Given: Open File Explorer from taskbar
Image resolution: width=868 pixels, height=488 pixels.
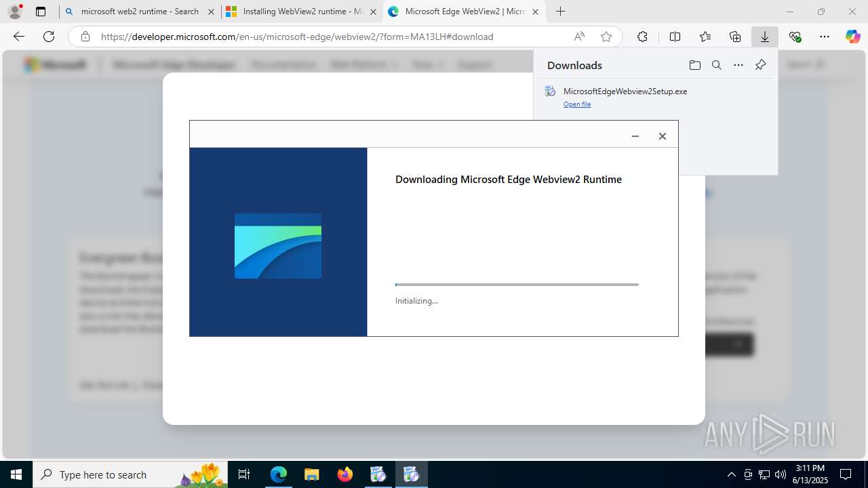Looking at the screenshot, I should pos(311,474).
